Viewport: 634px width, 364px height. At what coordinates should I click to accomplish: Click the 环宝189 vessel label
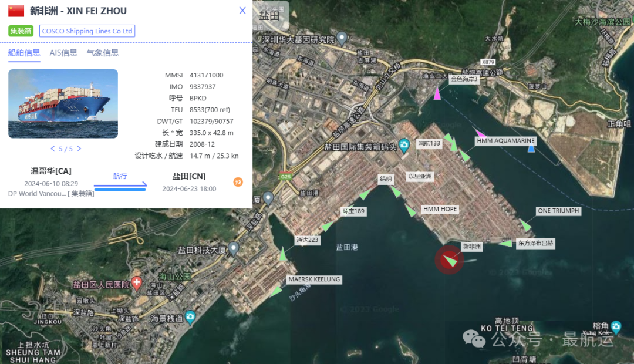pyautogui.click(x=354, y=211)
